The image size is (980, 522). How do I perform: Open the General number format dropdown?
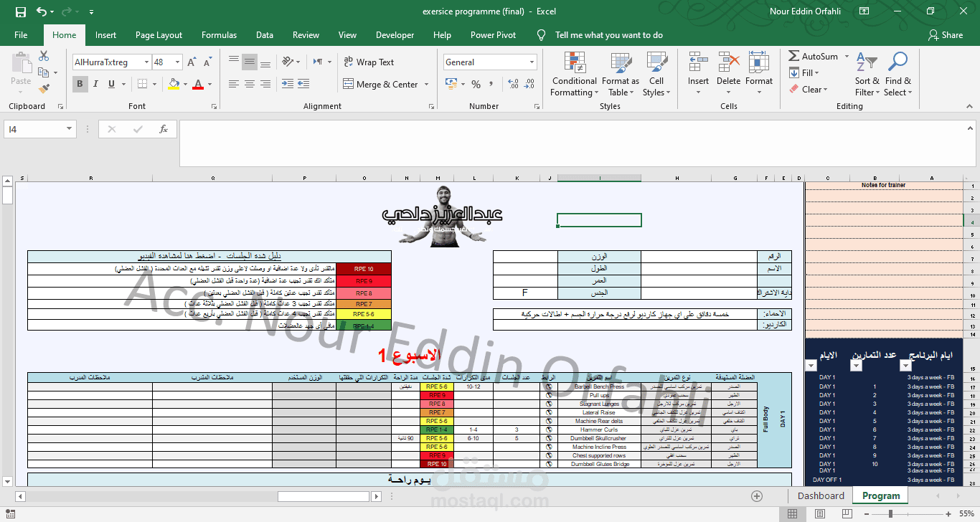[x=532, y=62]
